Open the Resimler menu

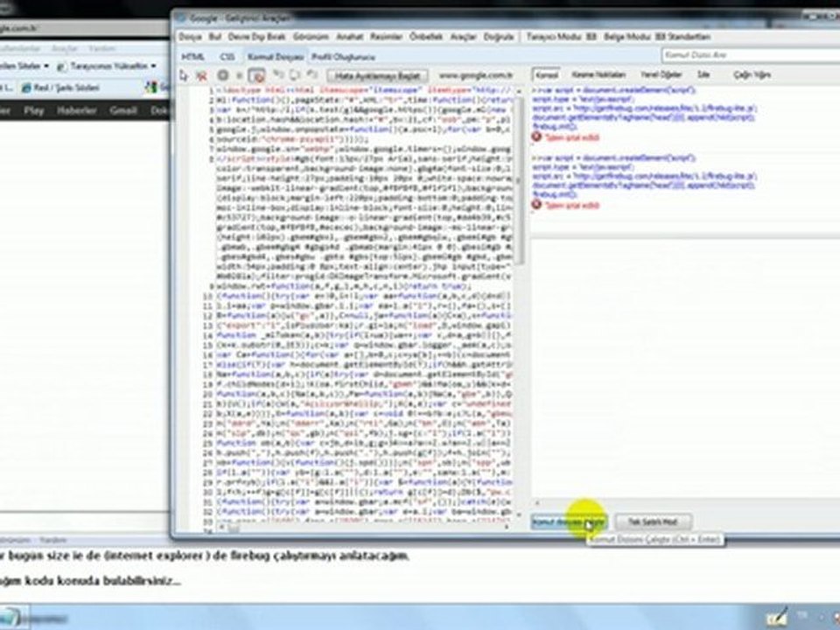(x=386, y=37)
